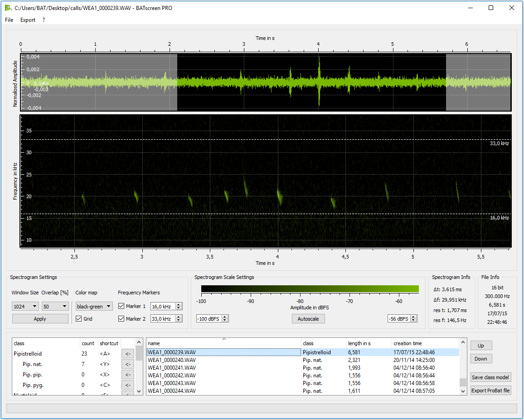Open the Window Size dropdown showing 1024

[25, 306]
